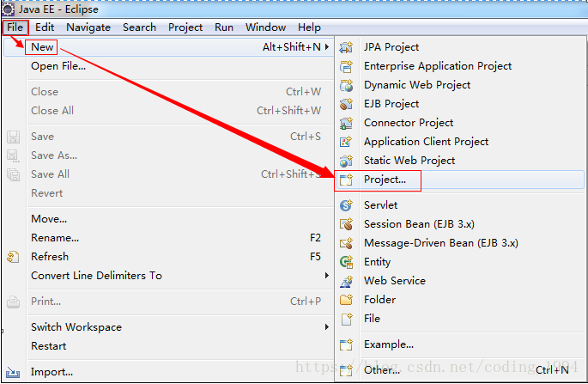Click the greyed Save All icon
588x384 pixels.
point(14,175)
